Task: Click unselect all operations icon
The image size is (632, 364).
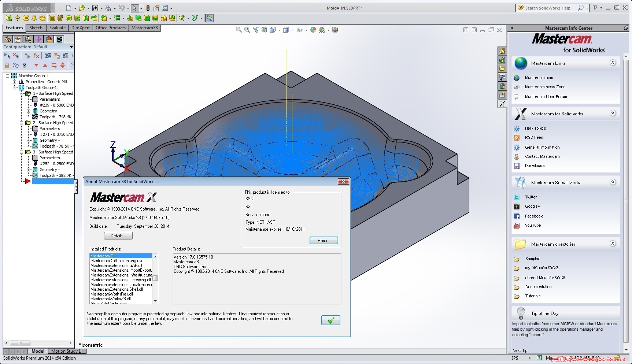Action: click(16, 56)
